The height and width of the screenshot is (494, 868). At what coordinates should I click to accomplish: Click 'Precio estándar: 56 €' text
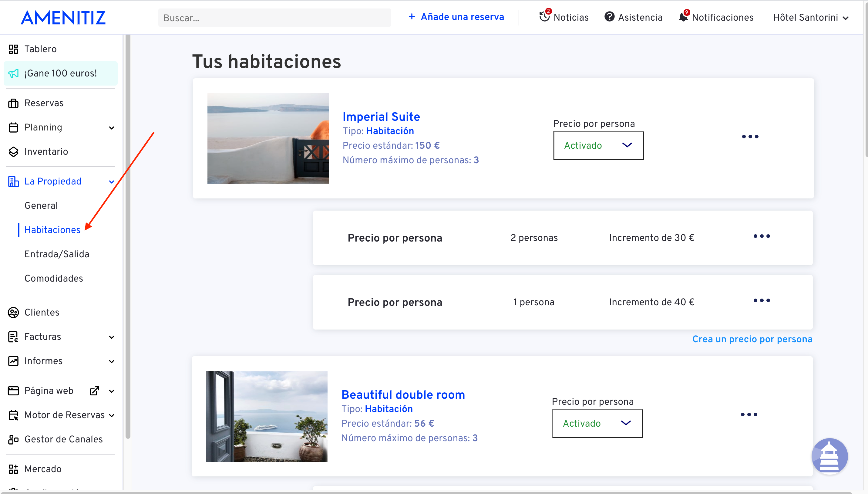click(x=388, y=423)
